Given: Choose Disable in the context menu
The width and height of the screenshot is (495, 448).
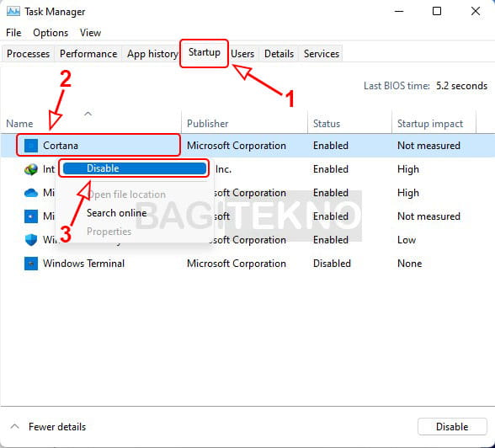Looking at the screenshot, I should pyautogui.click(x=134, y=168).
